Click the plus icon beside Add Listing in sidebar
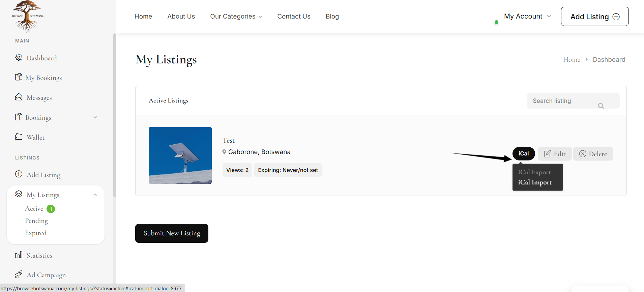 (19, 174)
